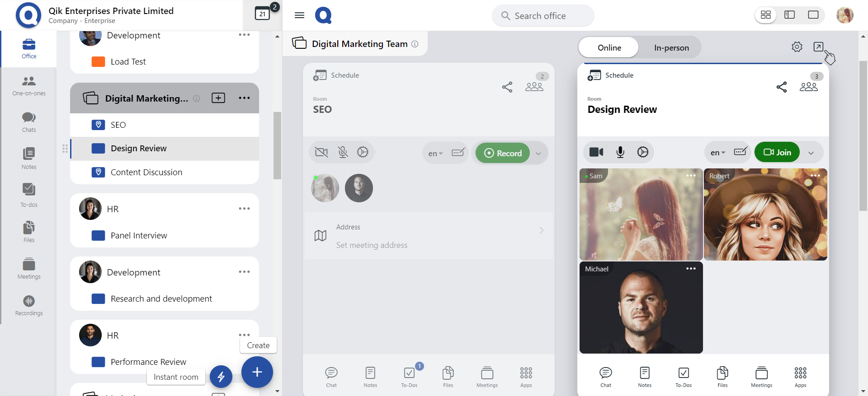Switch to the In-person tab
The width and height of the screenshot is (868, 396).
pyautogui.click(x=671, y=48)
